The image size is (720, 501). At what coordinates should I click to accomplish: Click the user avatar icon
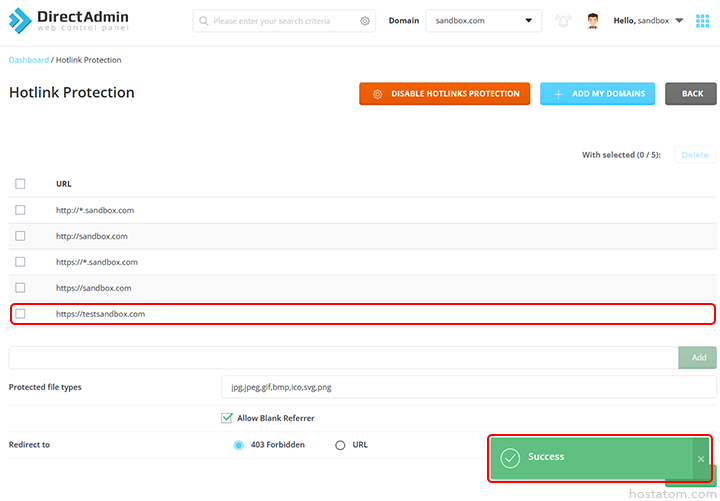coord(593,21)
